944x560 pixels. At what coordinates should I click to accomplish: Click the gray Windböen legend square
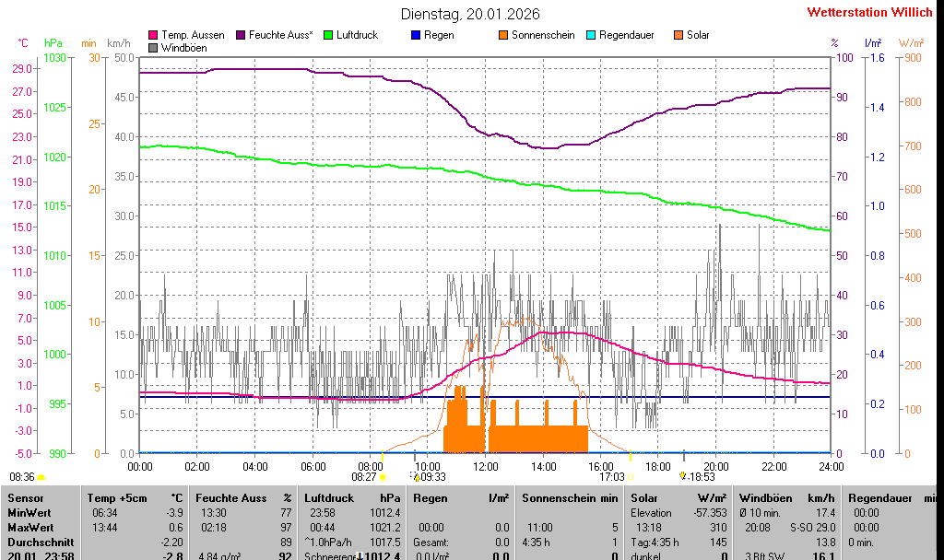(153, 47)
